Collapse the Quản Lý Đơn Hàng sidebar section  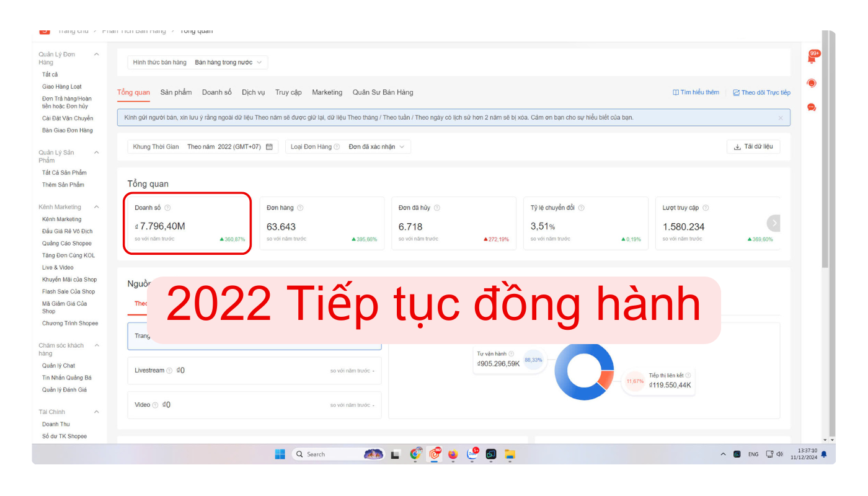coord(96,55)
